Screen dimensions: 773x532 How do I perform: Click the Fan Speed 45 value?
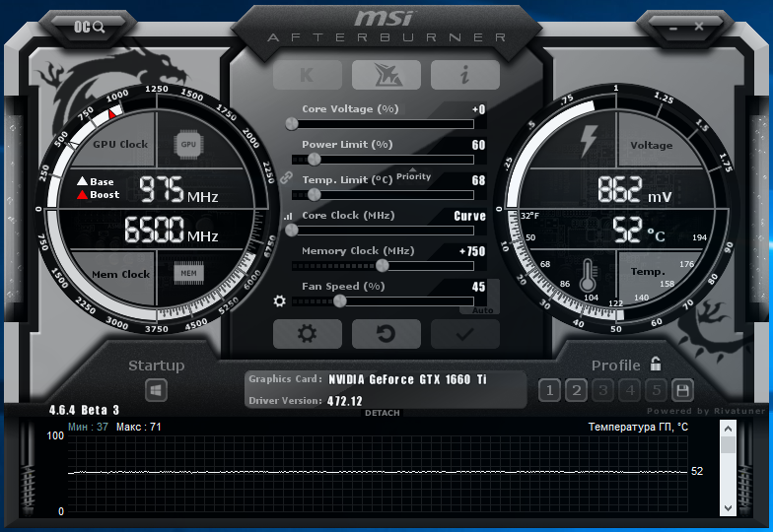point(478,287)
